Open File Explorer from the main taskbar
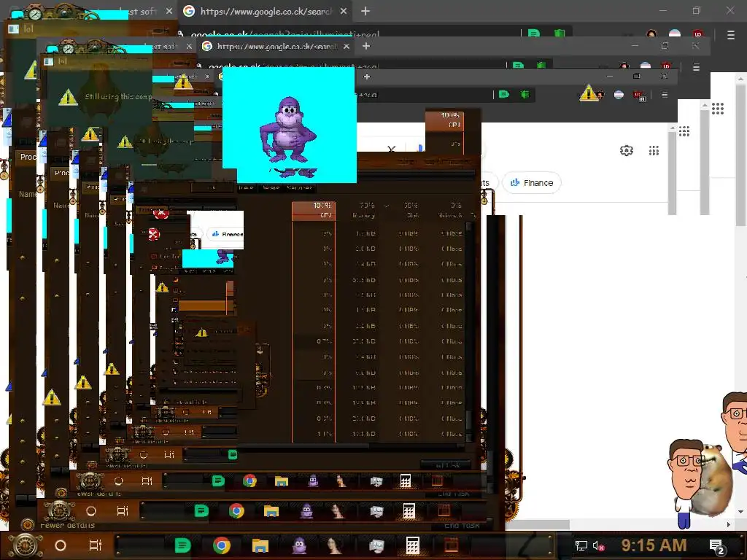The height and width of the screenshot is (560, 747). [260, 545]
